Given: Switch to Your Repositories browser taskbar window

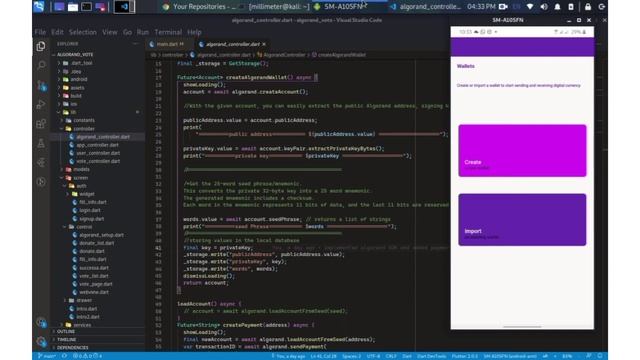Looking at the screenshot, I should 199,7.
